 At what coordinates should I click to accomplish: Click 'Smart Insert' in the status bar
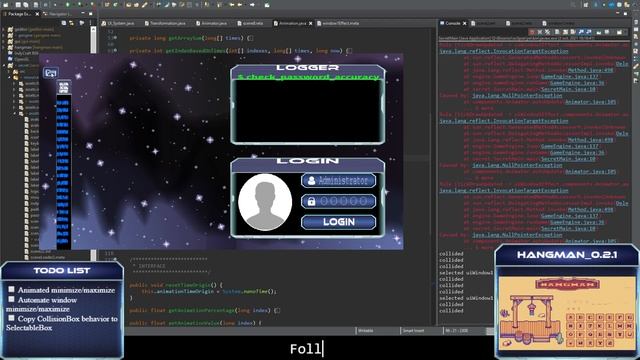click(413, 331)
